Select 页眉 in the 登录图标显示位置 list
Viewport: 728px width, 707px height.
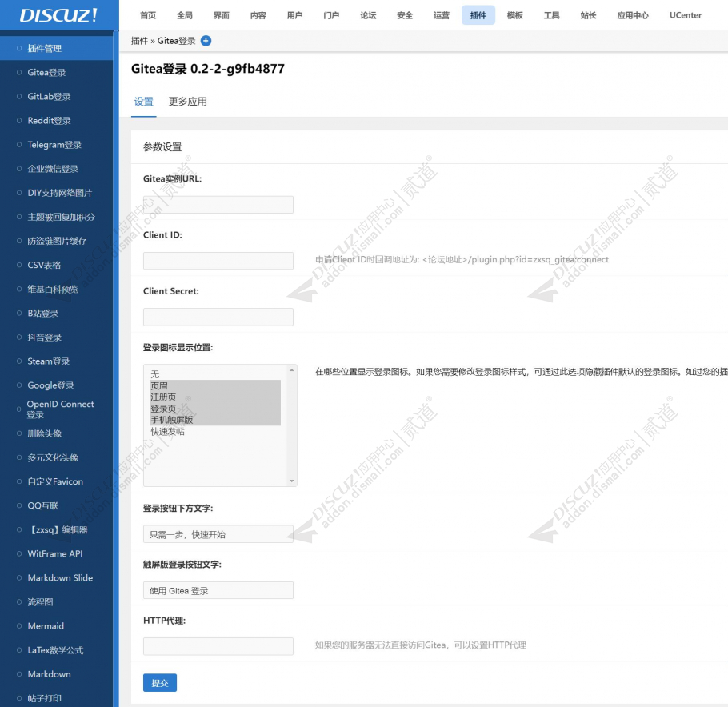coord(215,385)
